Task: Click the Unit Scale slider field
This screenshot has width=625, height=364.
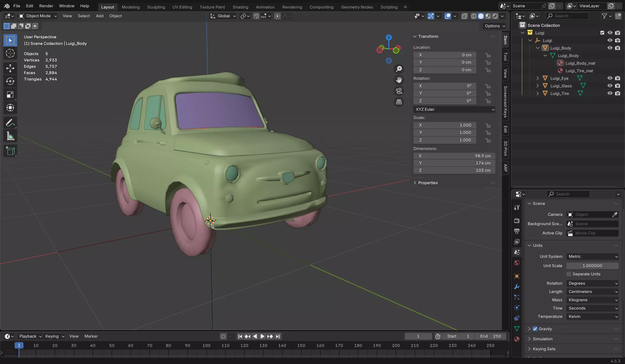Action: [593, 266]
